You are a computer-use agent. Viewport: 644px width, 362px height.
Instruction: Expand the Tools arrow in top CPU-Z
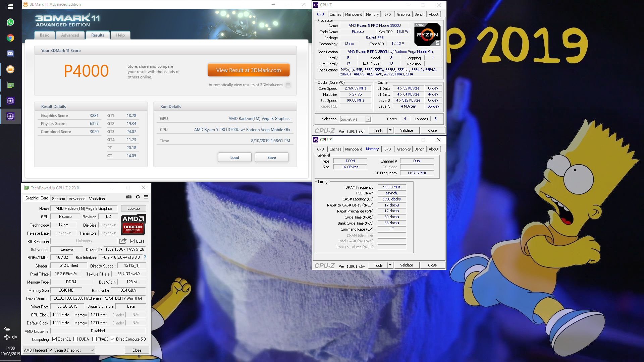coord(390,130)
